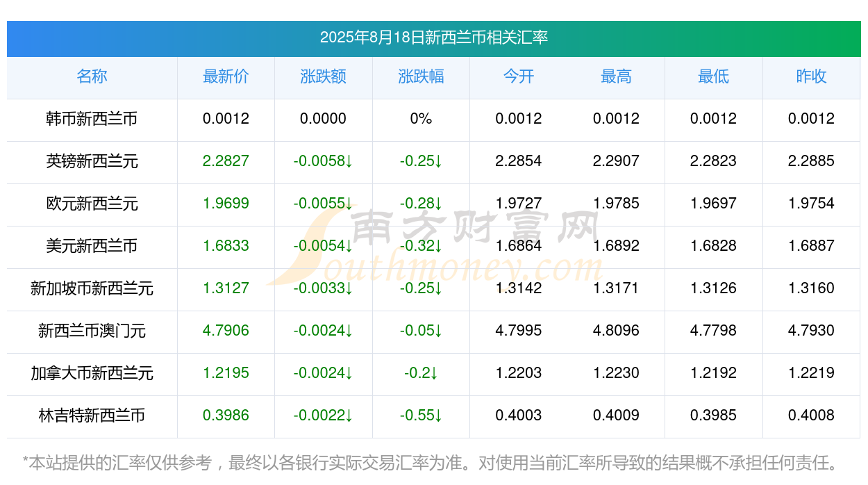Click the 昨收 column header
The image size is (868, 485).
pyautogui.click(x=811, y=76)
